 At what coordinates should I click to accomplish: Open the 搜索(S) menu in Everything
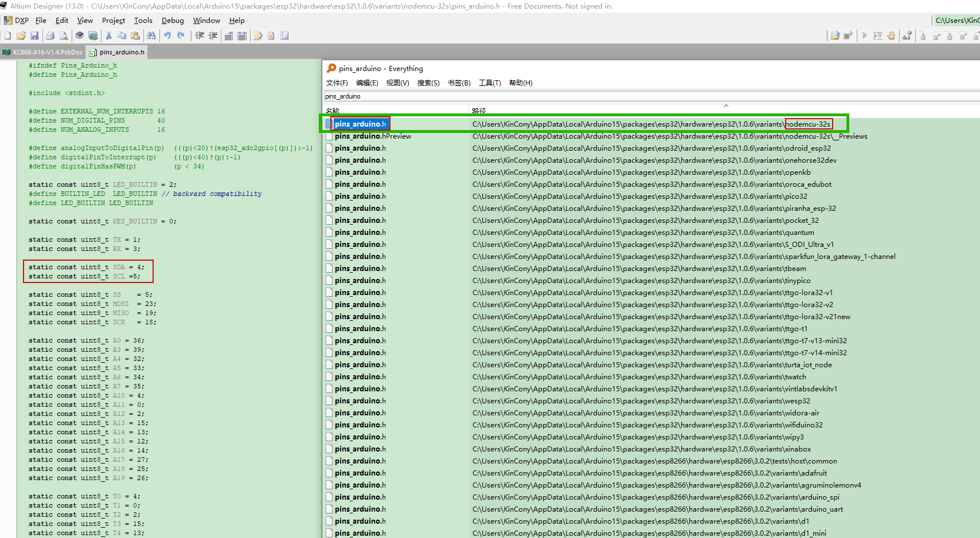pos(428,83)
